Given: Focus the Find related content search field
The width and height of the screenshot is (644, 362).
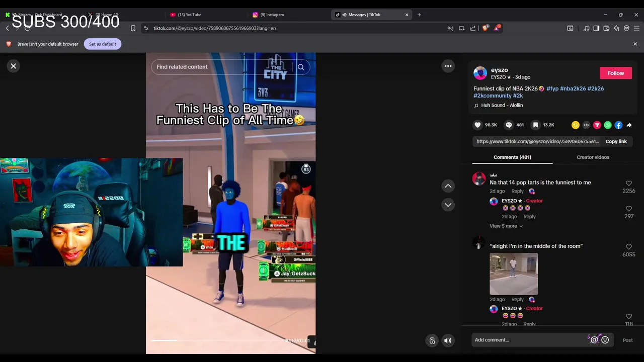Looking at the screenshot, I should [221, 67].
